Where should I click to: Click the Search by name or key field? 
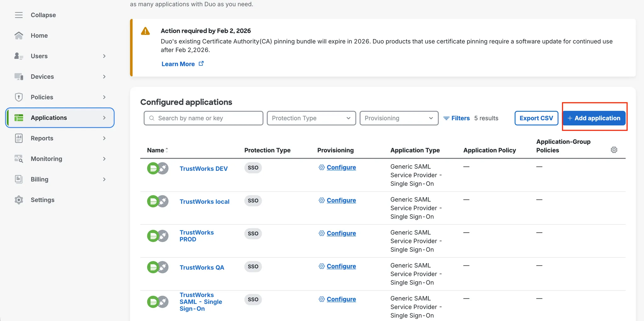[203, 118]
